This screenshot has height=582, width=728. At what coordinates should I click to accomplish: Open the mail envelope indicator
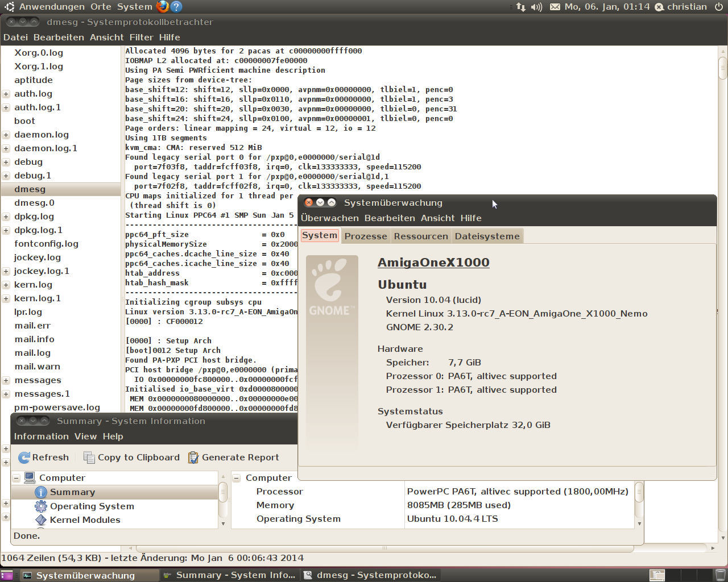click(x=555, y=7)
